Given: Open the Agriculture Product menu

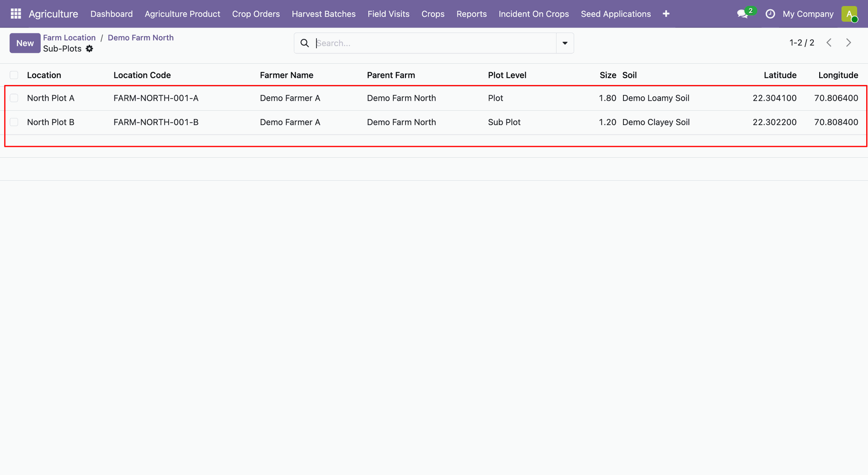Looking at the screenshot, I should 182,14.
